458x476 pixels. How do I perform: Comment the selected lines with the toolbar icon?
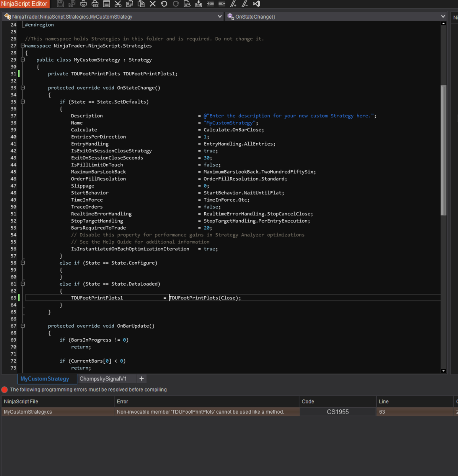(x=233, y=4)
